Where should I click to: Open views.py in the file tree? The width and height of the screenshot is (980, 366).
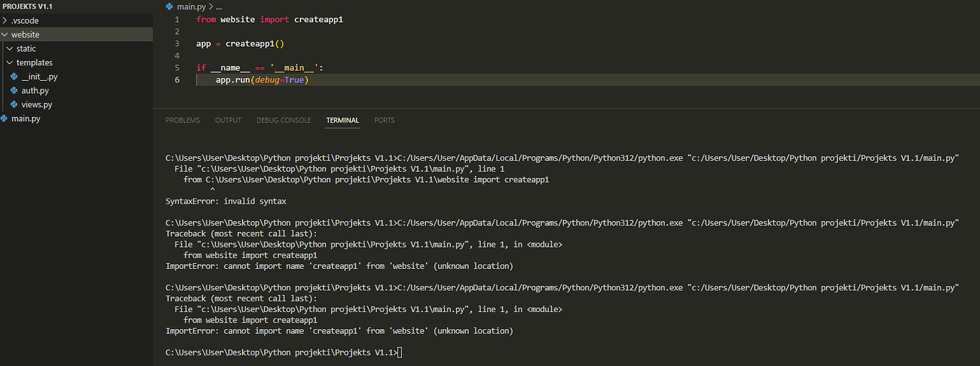coord(36,105)
